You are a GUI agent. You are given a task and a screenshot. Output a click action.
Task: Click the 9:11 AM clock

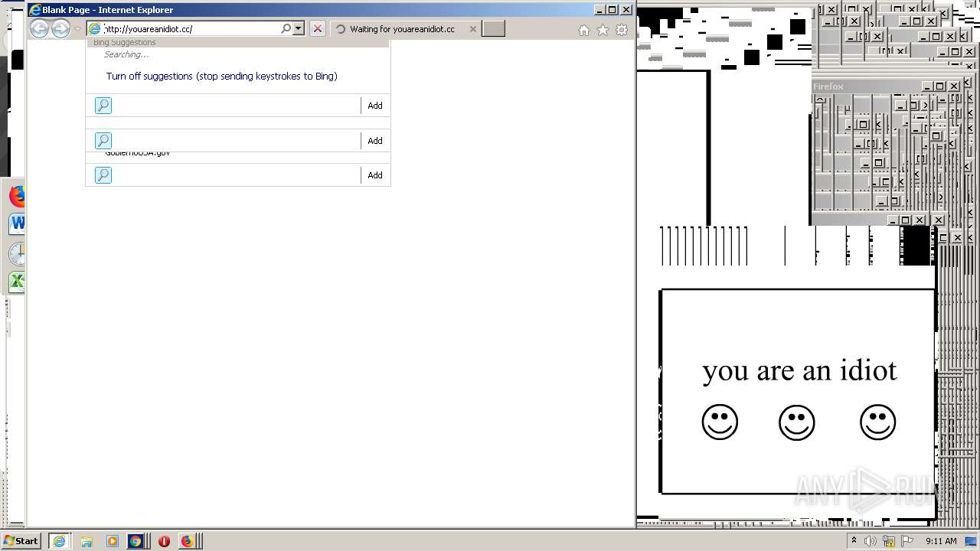pyautogui.click(x=941, y=541)
